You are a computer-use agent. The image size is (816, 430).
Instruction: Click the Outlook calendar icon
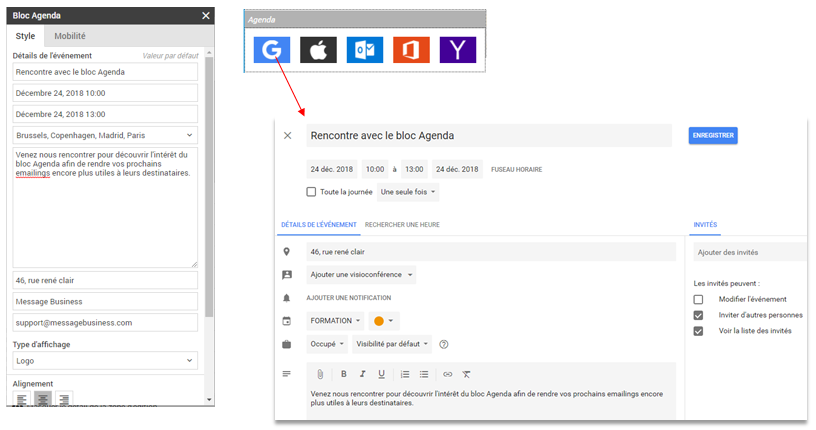(x=364, y=50)
